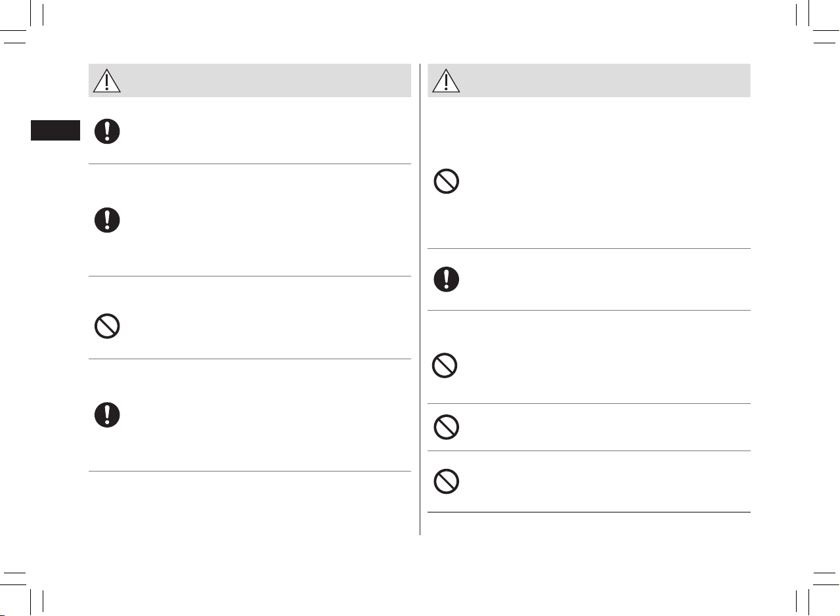The height and width of the screenshot is (616, 840).
Task: Click the lowest exclamation icon in left column
Action: click(x=107, y=415)
